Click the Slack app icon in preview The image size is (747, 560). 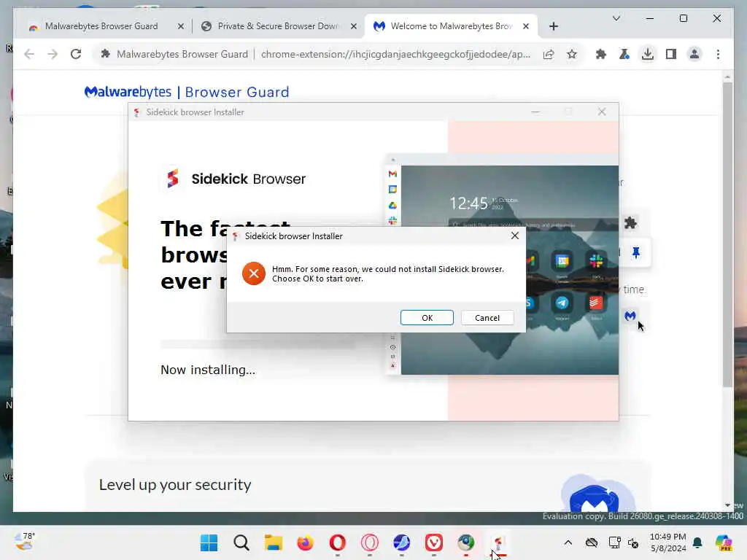596,261
